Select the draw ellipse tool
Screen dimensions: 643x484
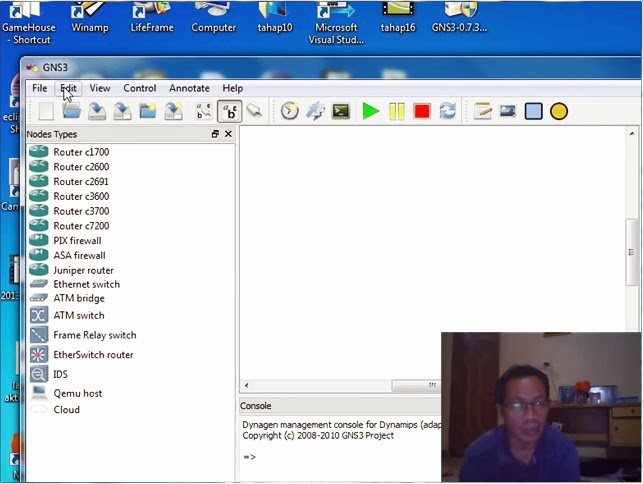[x=559, y=111]
